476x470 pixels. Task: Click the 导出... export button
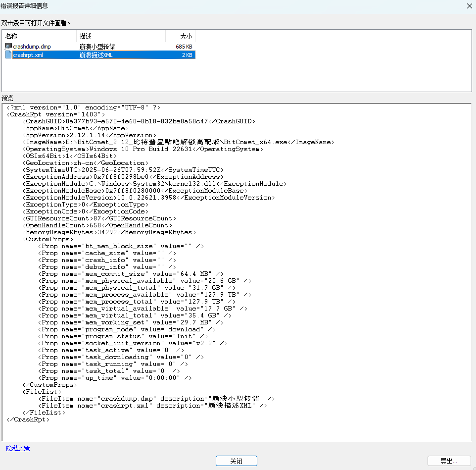coord(449,461)
